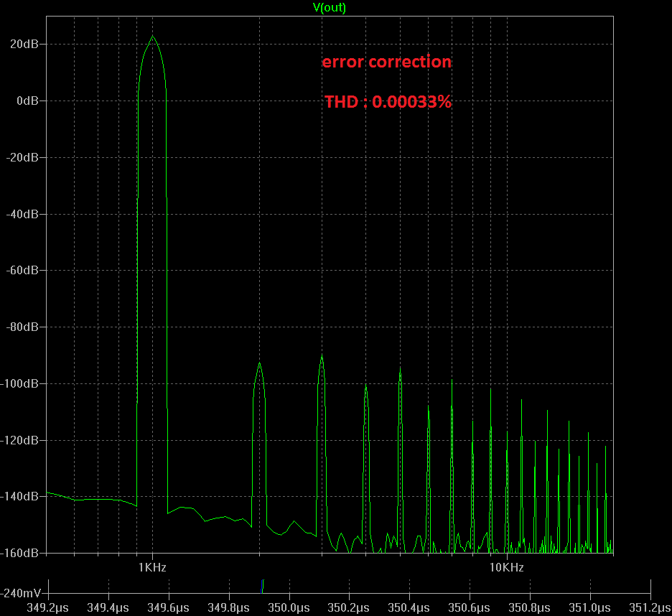Click the red 'error correction' annotation

pyautogui.click(x=386, y=62)
